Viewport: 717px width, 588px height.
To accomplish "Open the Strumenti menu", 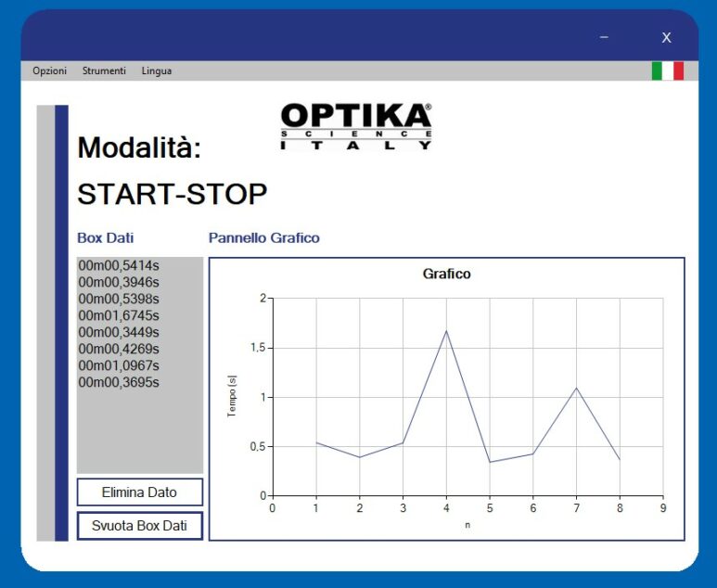I will pyautogui.click(x=104, y=71).
